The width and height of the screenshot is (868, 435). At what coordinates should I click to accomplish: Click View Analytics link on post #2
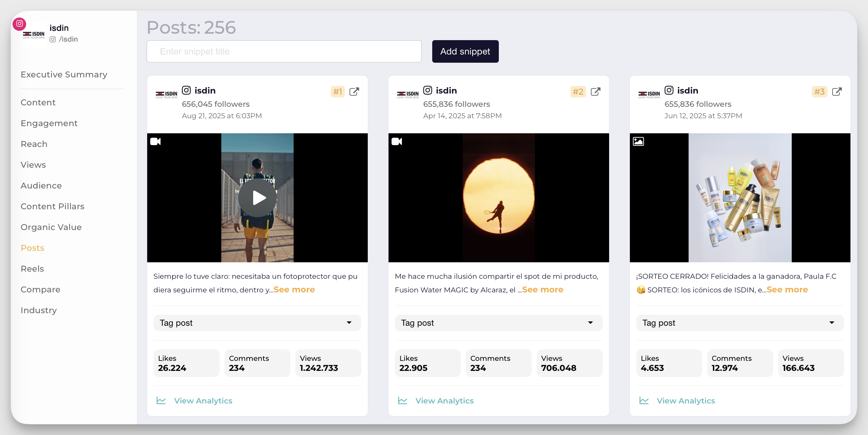click(x=444, y=401)
